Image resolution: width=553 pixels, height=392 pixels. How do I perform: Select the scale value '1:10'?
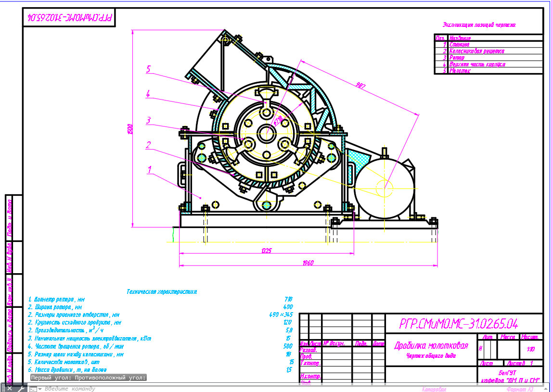530,349
